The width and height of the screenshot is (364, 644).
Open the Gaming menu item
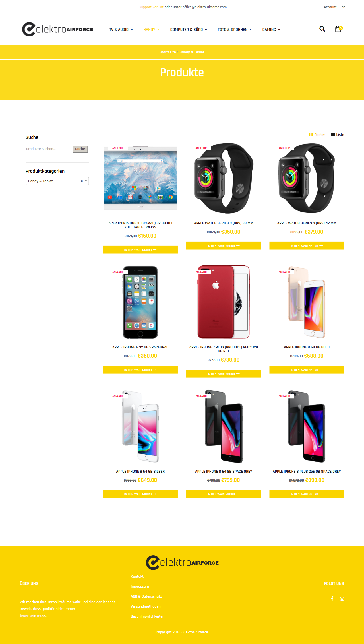click(x=271, y=30)
